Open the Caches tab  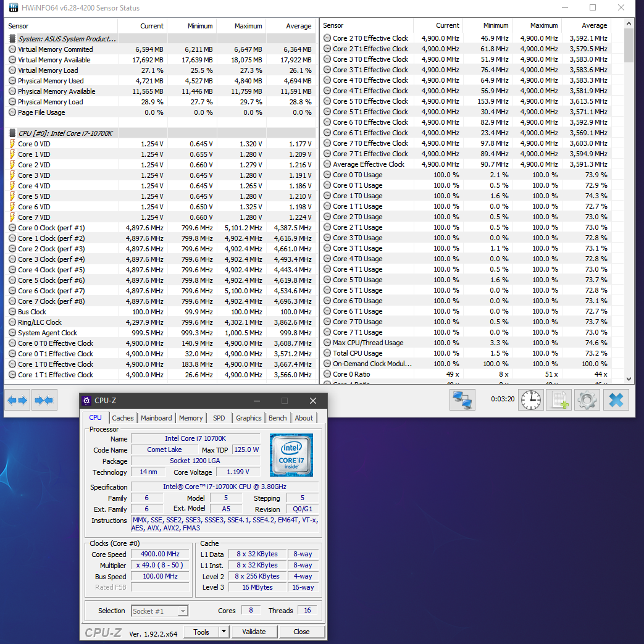pos(123,417)
